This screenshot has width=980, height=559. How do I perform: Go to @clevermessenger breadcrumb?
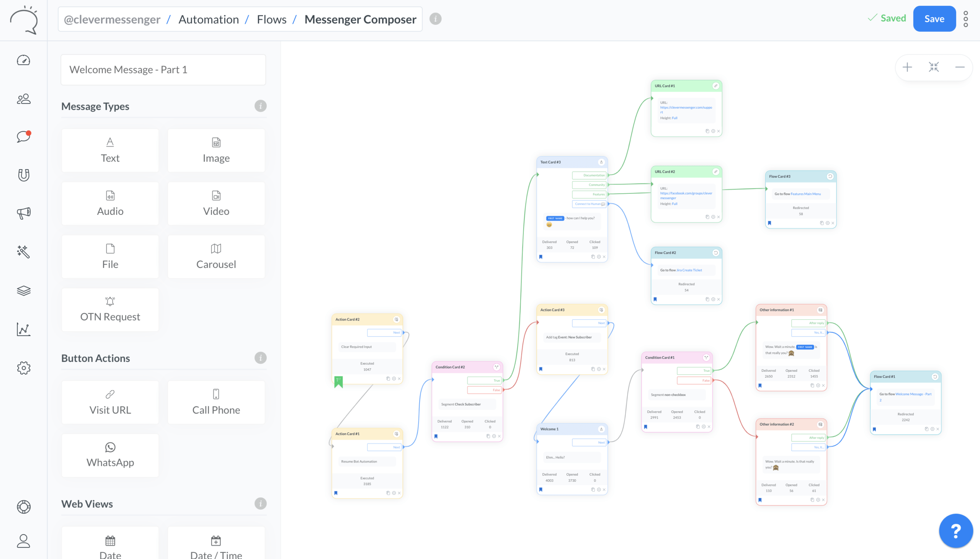(112, 19)
